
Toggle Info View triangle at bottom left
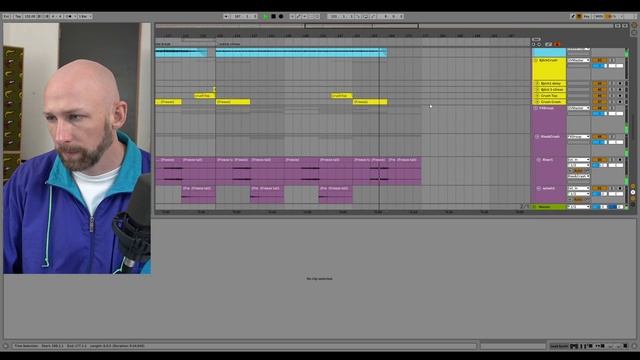pyautogui.click(x=6, y=346)
